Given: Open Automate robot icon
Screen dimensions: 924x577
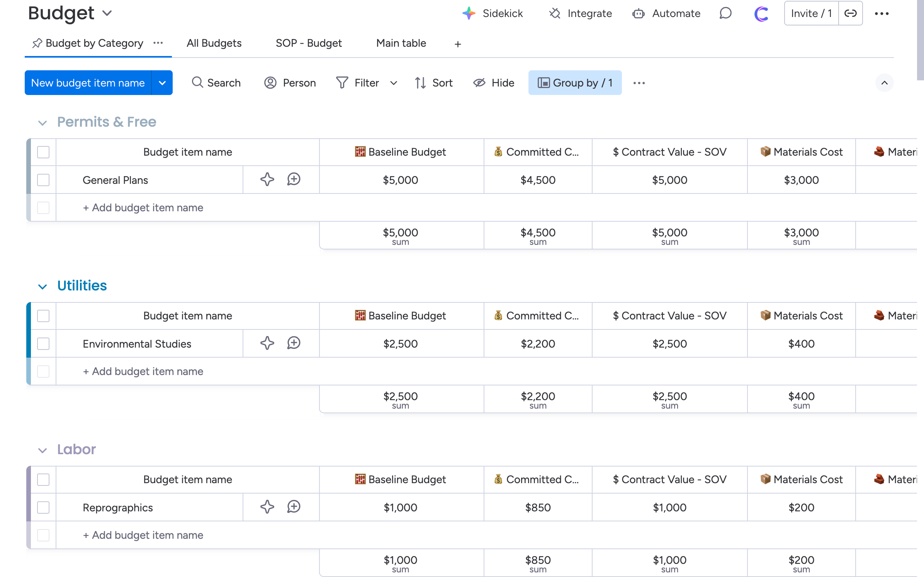Looking at the screenshot, I should click(x=638, y=14).
